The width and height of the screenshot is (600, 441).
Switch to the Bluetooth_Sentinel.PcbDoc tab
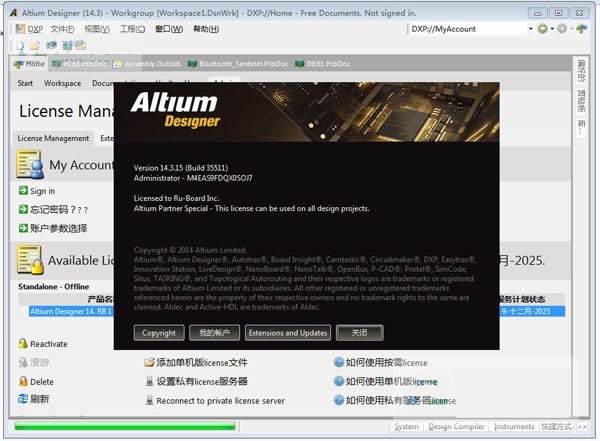coord(238,64)
